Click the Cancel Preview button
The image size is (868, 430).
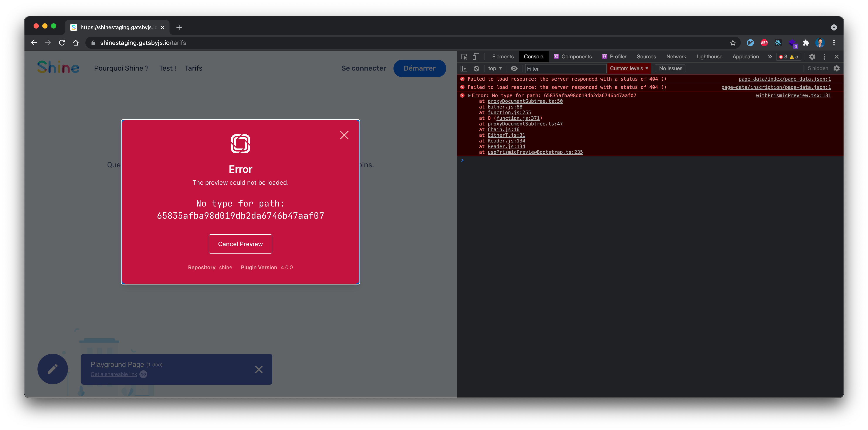point(240,244)
